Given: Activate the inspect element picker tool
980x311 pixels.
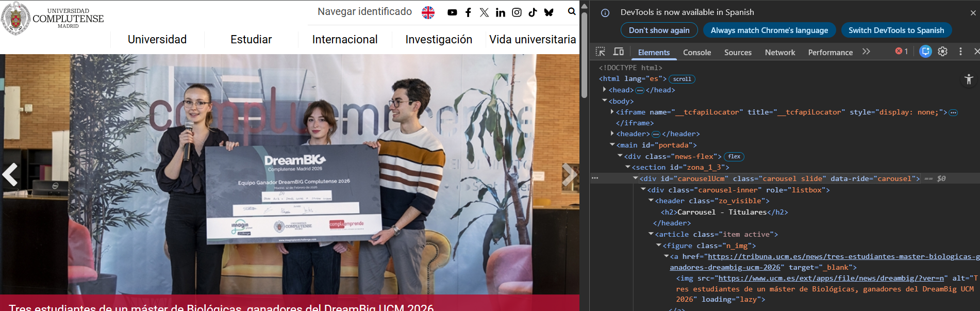Looking at the screenshot, I should [601, 52].
